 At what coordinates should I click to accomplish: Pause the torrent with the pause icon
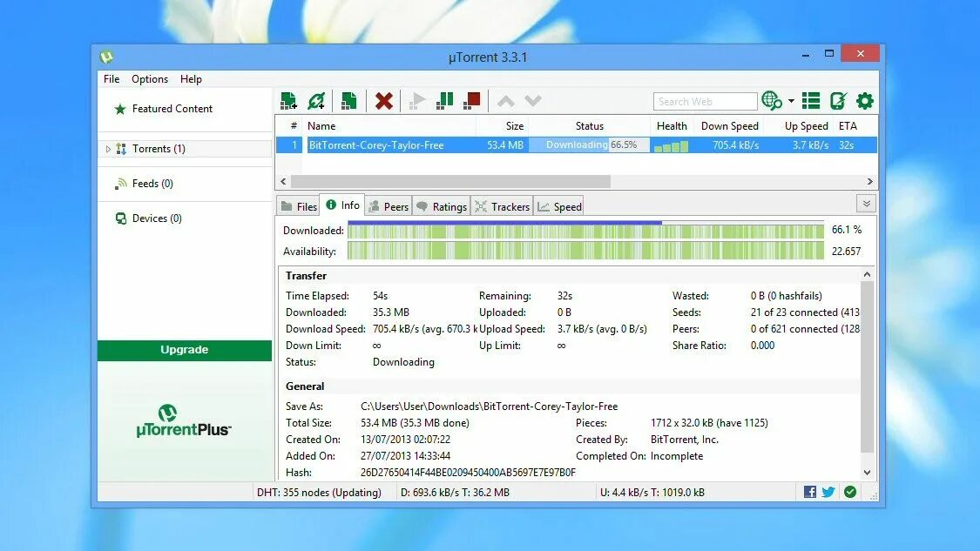(x=444, y=101)
